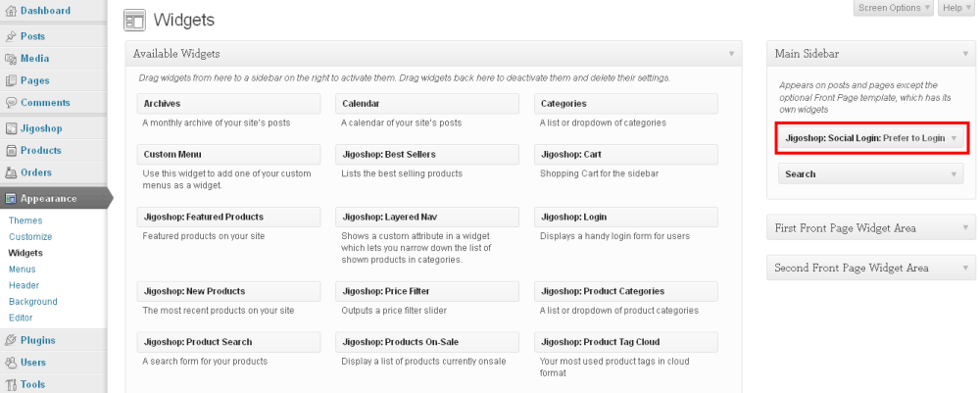Collapse the Available Widgets panel

pyautogui.click(x=731, y=53)
